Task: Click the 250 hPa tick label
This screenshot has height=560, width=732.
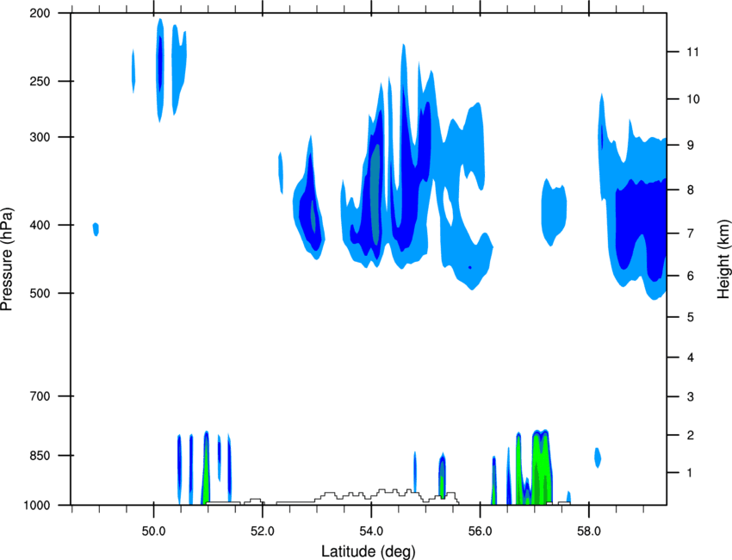Action: coord(40,81)
